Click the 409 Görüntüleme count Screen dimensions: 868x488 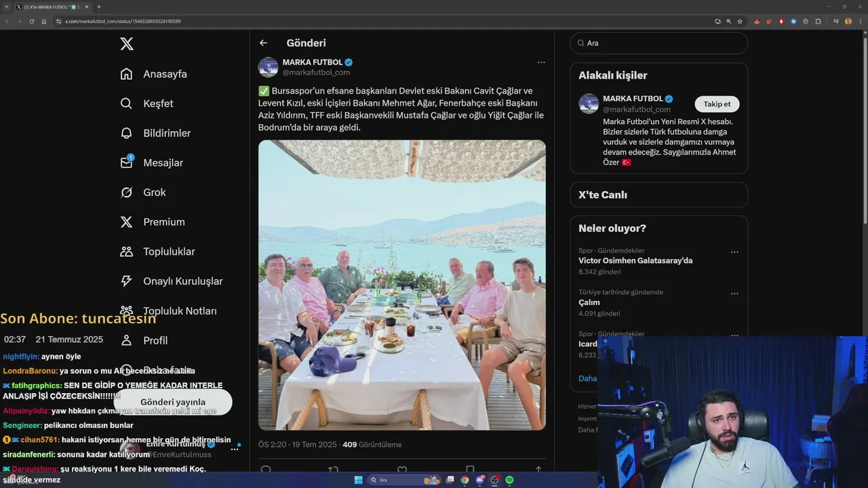click(372, 445)
